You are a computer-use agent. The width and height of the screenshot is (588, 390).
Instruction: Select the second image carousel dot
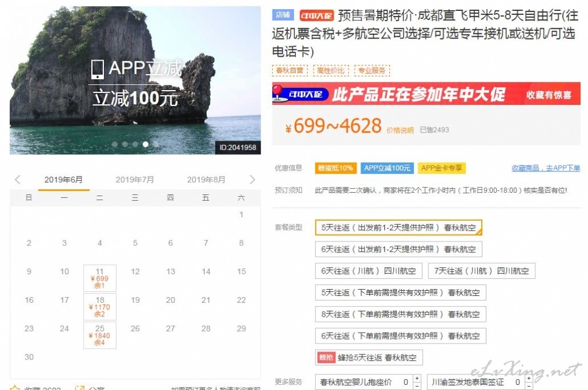125,144
